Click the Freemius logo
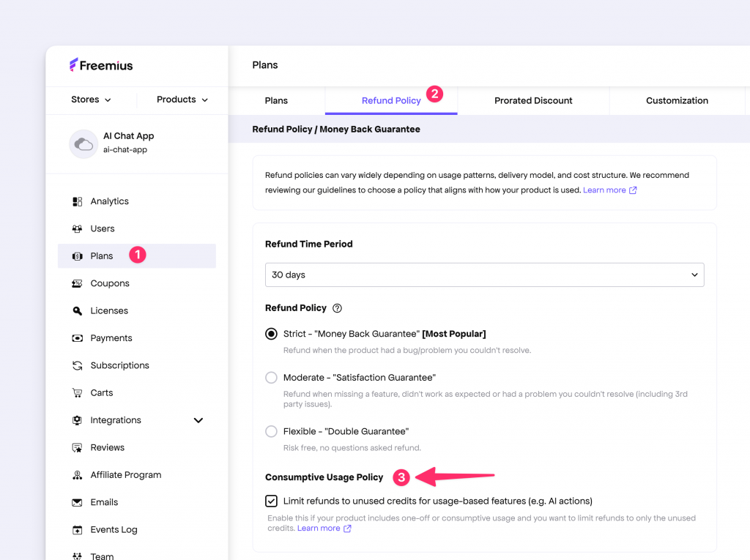750x560 pixels. pyautogui.click(x=100, y=64)
